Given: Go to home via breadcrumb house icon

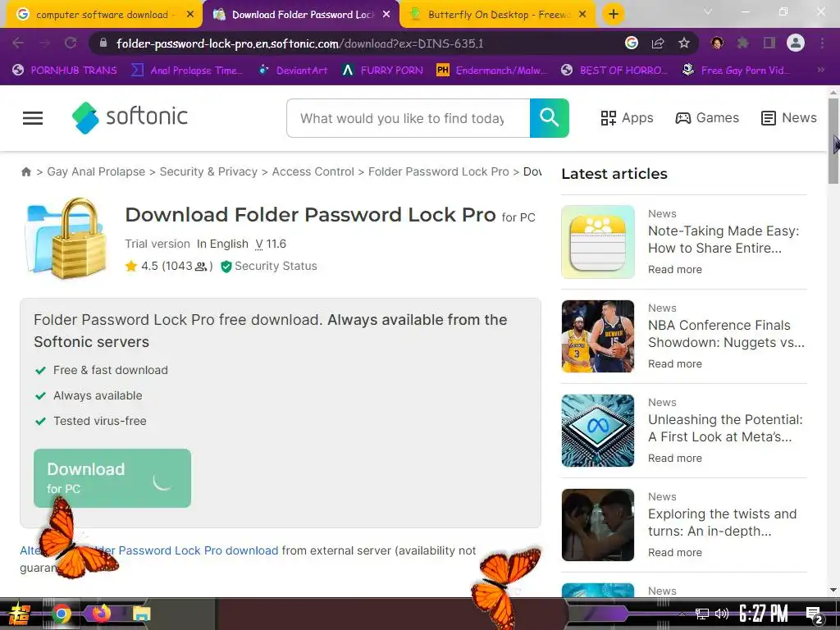Looking at the screenshot, I should click(x=25, y=172).
